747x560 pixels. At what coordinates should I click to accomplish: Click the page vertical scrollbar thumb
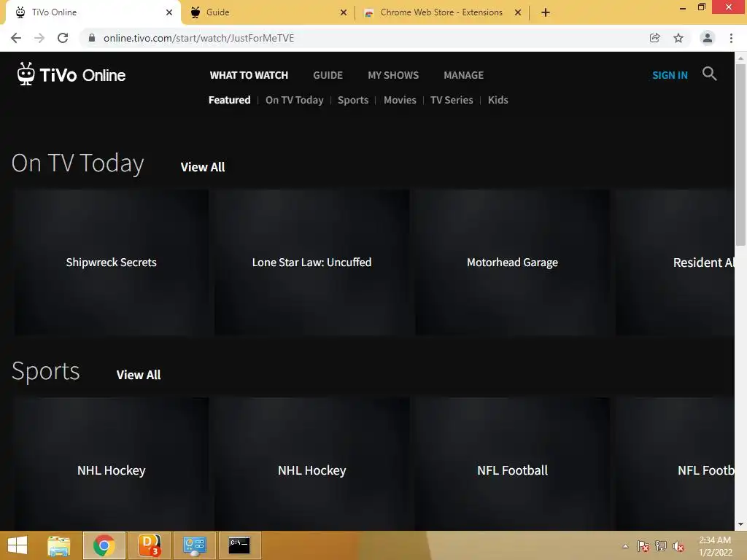coord(740,155)
